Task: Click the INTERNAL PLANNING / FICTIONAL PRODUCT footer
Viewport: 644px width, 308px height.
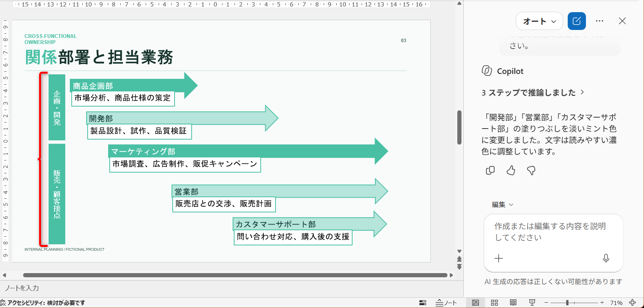Action: (65, 250)
